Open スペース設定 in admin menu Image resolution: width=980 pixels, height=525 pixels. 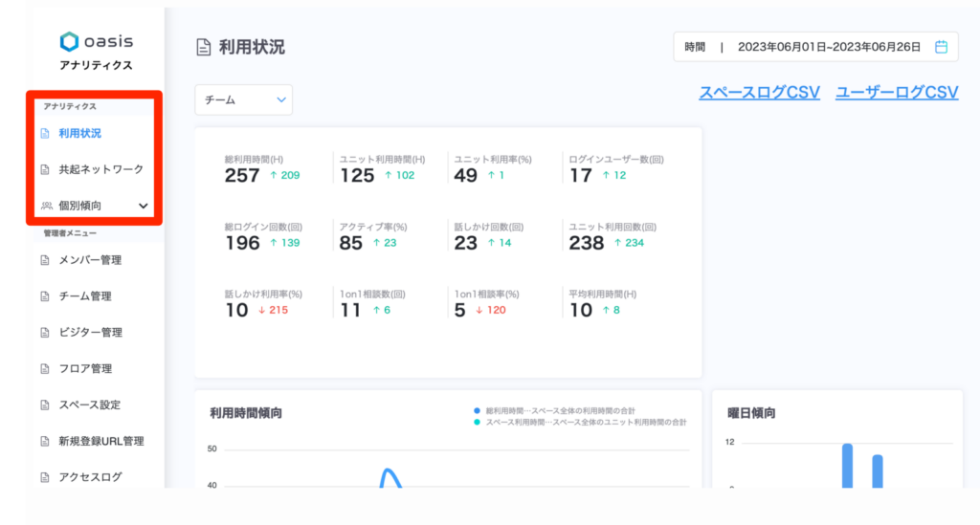click(x=89, y=405)
